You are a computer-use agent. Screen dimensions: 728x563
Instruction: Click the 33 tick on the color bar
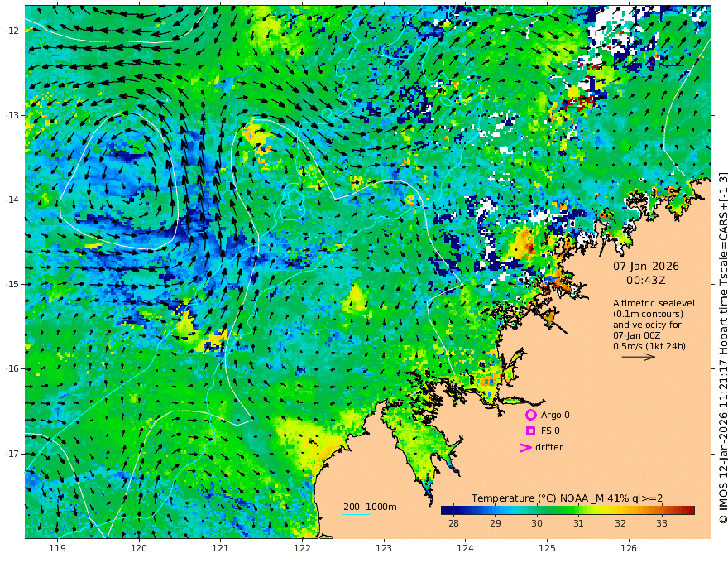tap(662, 523)
